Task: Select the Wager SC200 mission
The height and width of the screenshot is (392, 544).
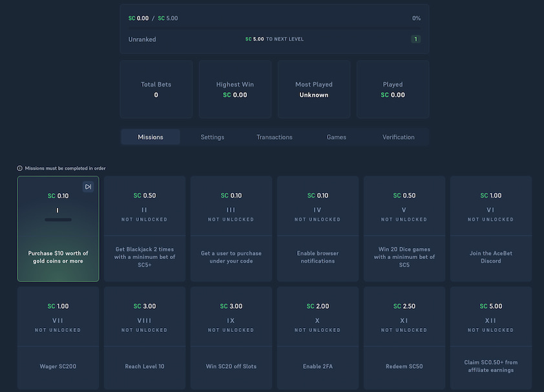Action: [58, 338]
